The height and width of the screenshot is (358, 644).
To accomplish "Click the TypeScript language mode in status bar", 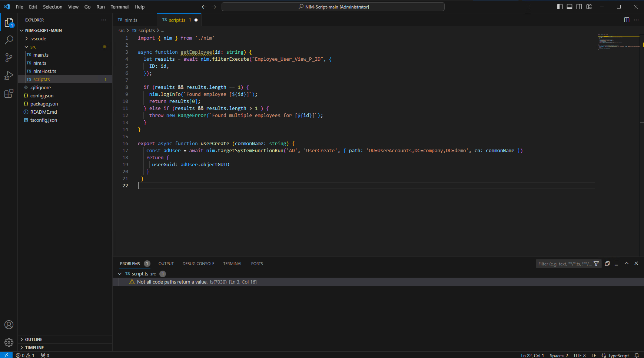I will point(618,355).
